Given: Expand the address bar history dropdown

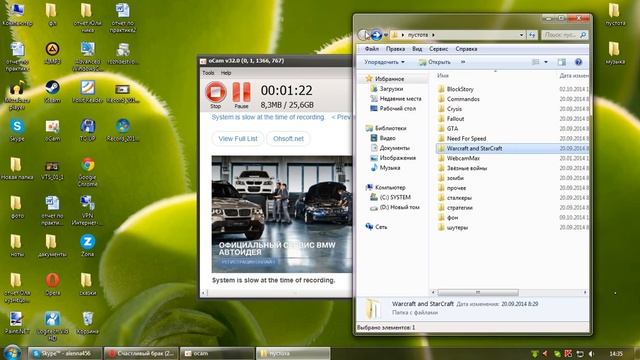Looking at the screenshot, I should pos(521,35).
